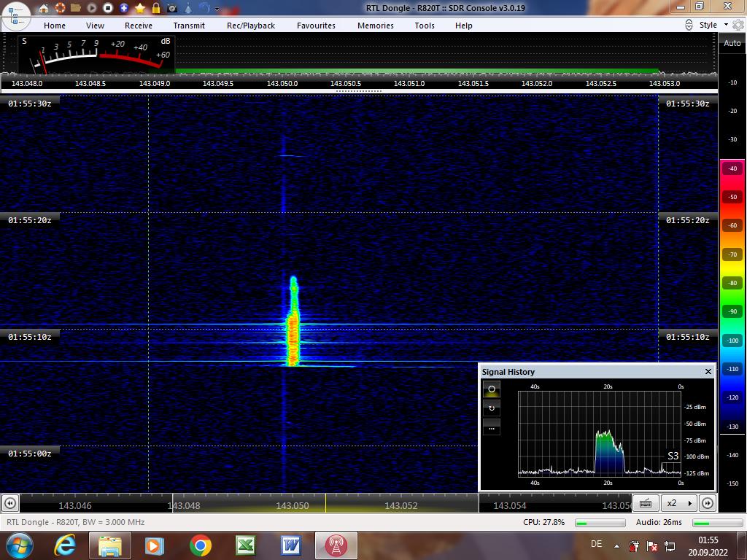Open the Home ribbon tab
Screen dimensions: 747x560
click(x=55, y=26)
